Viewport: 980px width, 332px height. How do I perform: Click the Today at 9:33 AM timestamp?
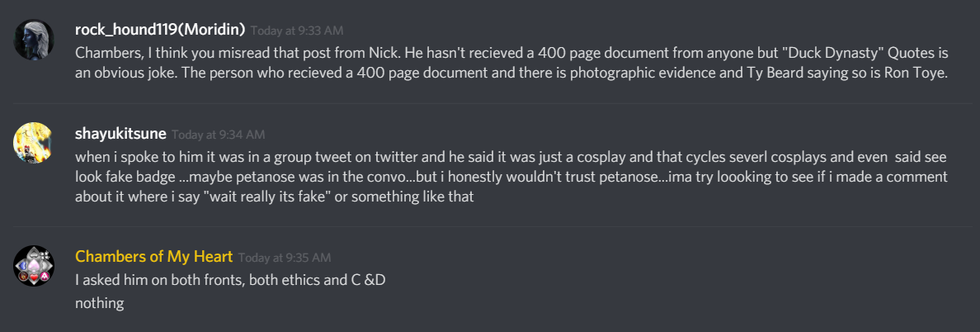pos(297,31)
